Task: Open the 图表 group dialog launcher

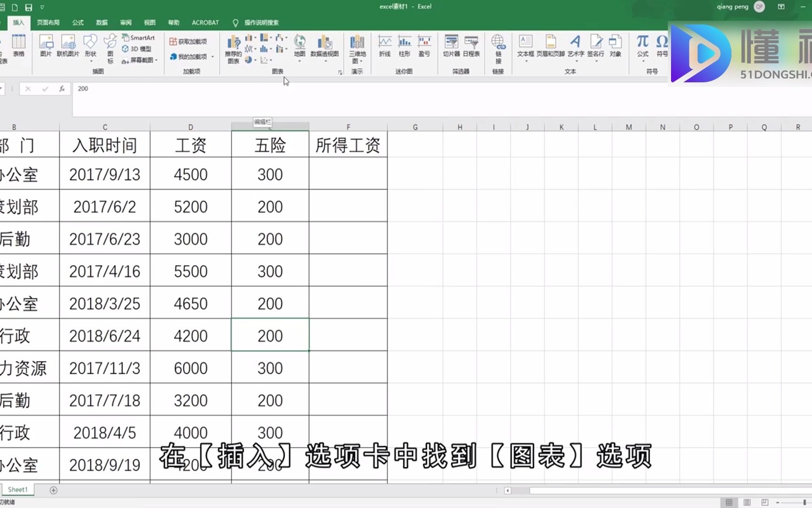Action: tap(340, 72)
